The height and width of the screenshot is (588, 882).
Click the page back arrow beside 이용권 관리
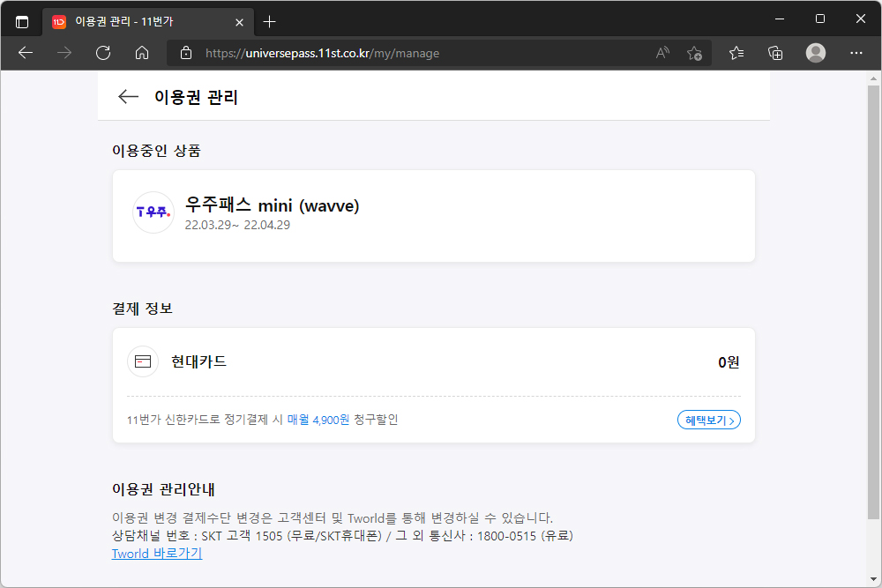[x=128, y=97]
